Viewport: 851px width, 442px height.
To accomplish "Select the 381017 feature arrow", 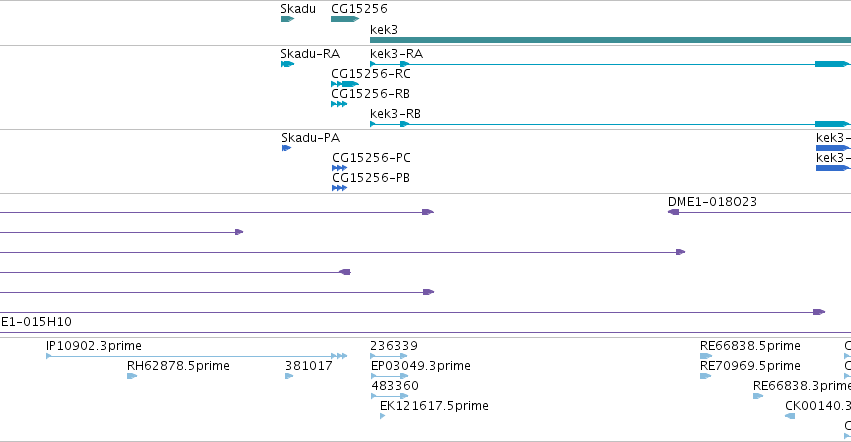I will 289,376.
